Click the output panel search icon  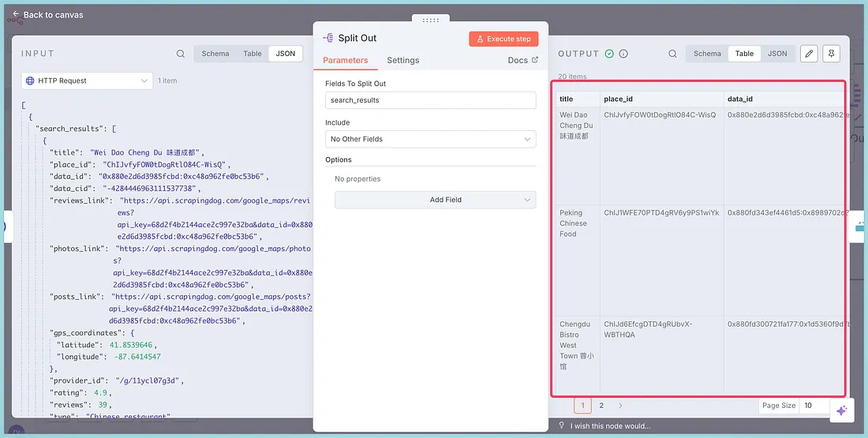672,54
